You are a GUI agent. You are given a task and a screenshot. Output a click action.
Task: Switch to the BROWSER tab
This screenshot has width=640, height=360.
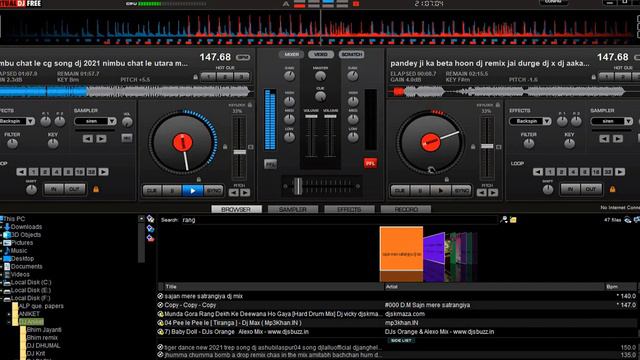point(236,209)
